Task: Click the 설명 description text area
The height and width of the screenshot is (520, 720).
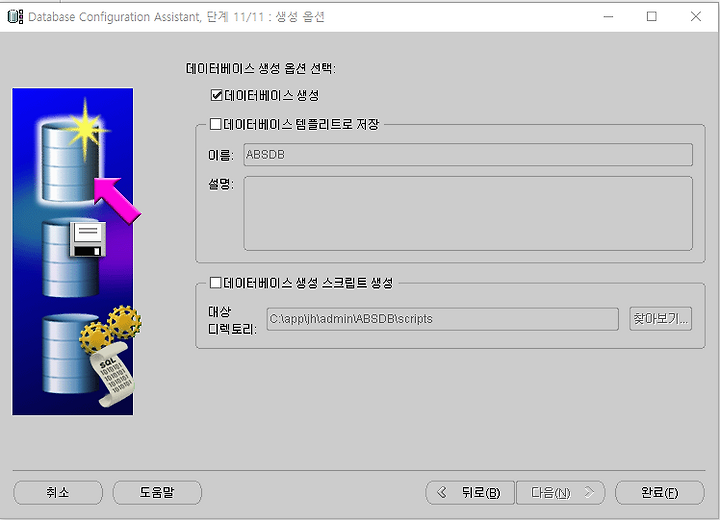Action: [x=468, y=214]
